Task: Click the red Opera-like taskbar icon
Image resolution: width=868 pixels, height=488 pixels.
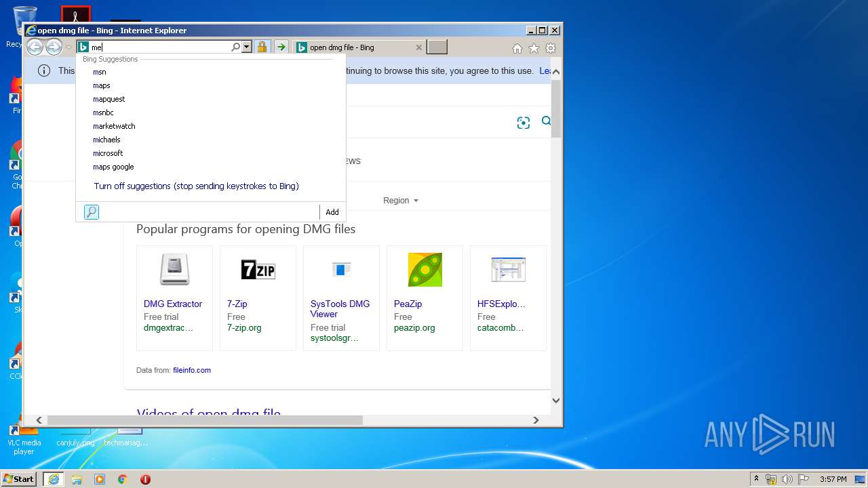Action: [x=145, y=479]
